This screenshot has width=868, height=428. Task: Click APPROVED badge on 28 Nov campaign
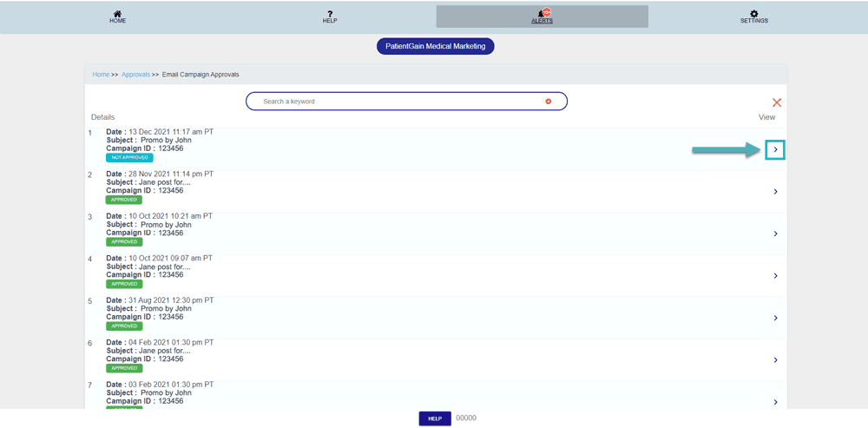click(x=123, y=200)
